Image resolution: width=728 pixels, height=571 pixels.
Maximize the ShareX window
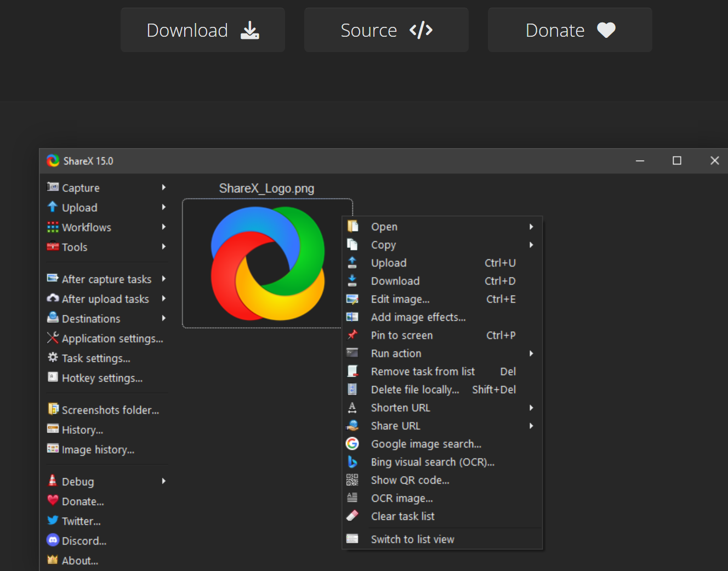(x=677, y=161)
